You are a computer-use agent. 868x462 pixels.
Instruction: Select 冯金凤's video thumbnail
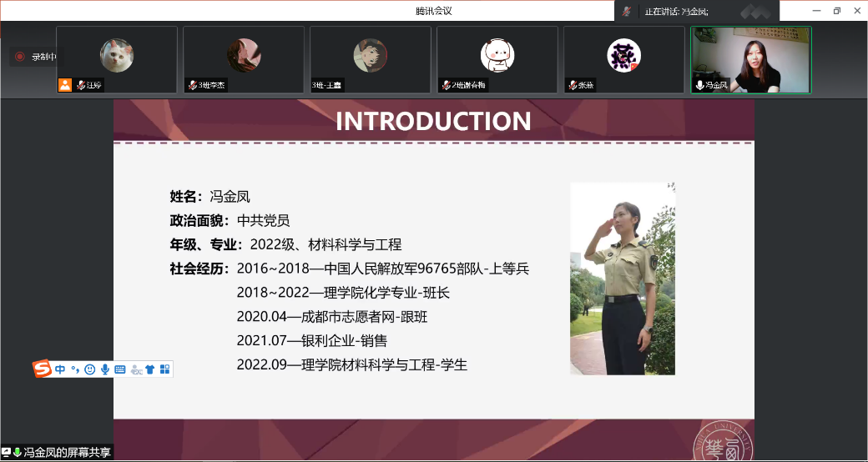[x=750, y=59]
